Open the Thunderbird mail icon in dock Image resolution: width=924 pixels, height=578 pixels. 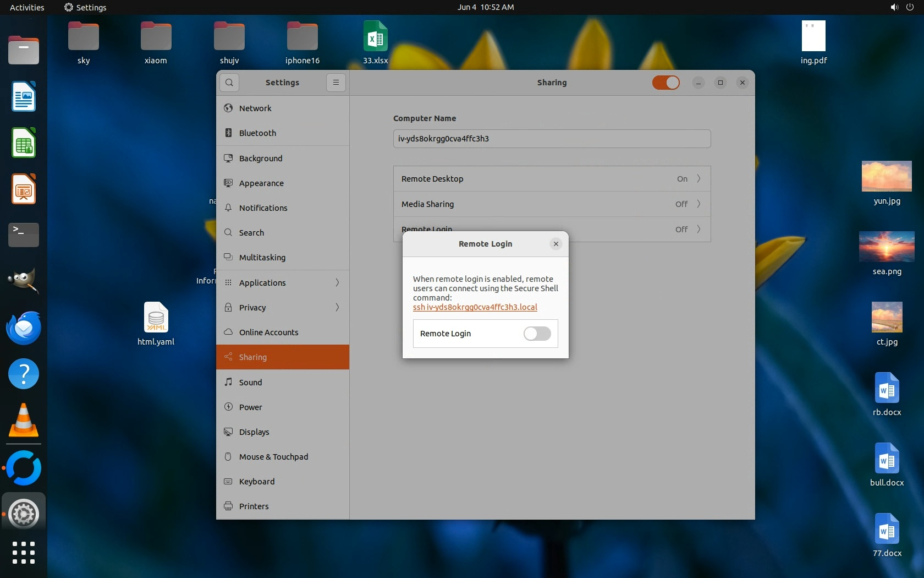(x=24, y=328)
